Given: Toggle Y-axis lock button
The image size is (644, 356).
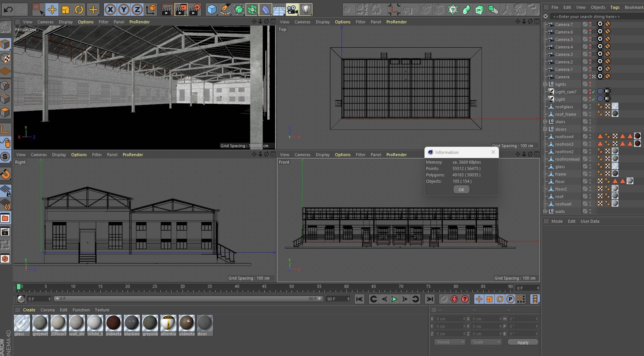Looking at the screenshot, I should pos(123,10).
